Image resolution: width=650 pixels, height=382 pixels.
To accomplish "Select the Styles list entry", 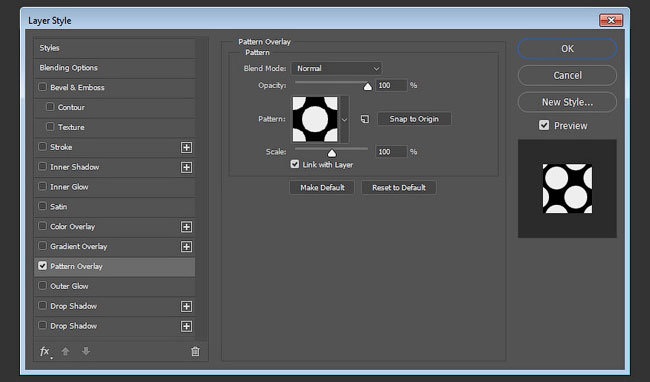I will point(114,48).
